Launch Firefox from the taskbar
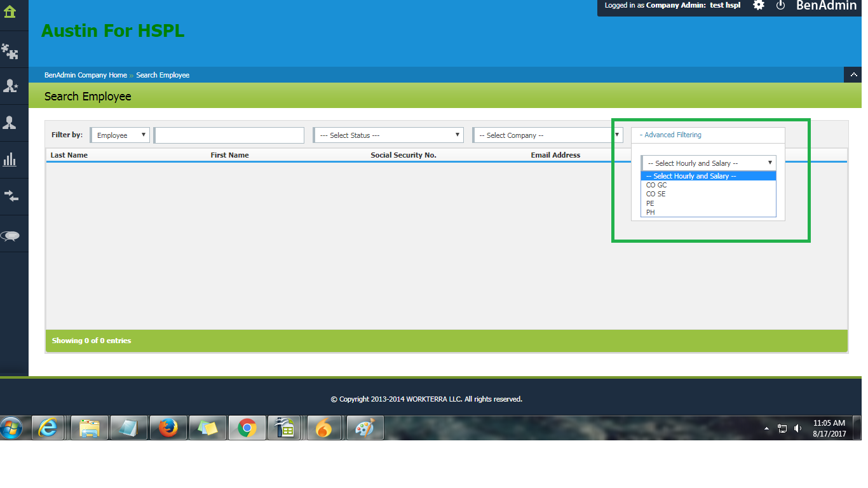Viewport: 868px width, 488px height. click(x=168, y=429)
